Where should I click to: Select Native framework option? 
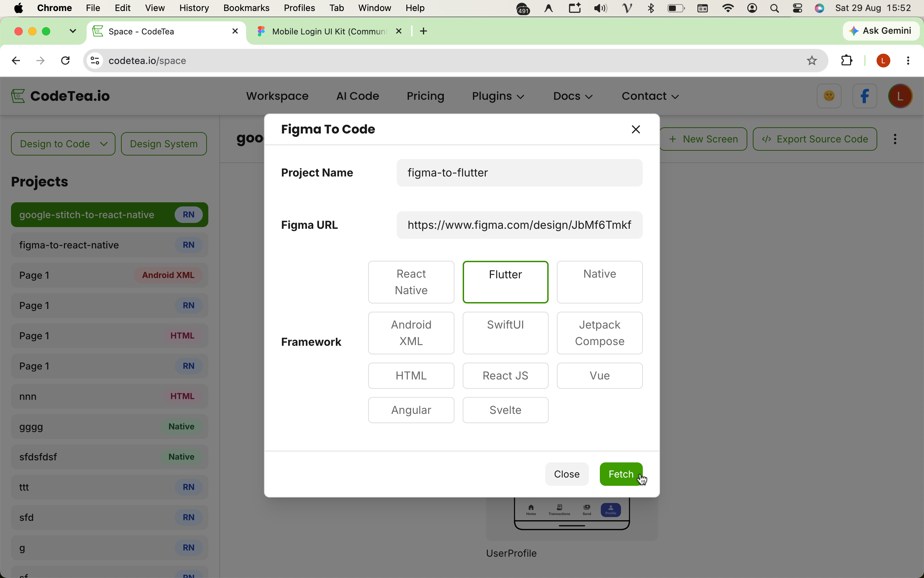point(599,282)
